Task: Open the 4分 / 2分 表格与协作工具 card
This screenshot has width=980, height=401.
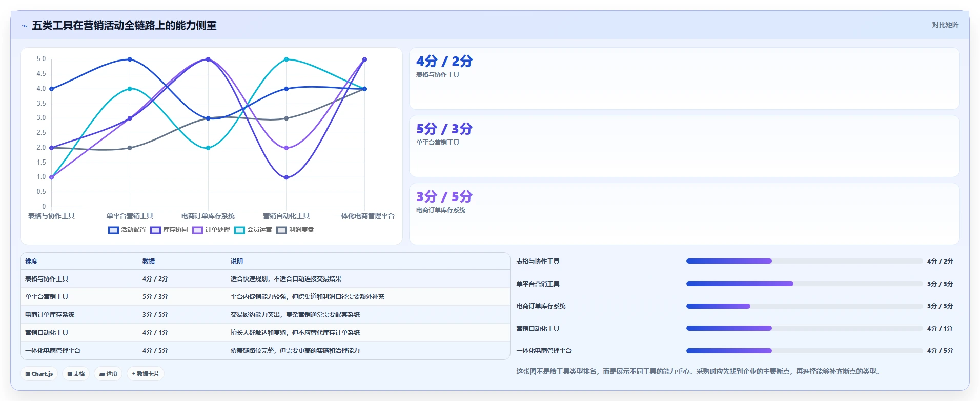Action: [x=684, y=78]
